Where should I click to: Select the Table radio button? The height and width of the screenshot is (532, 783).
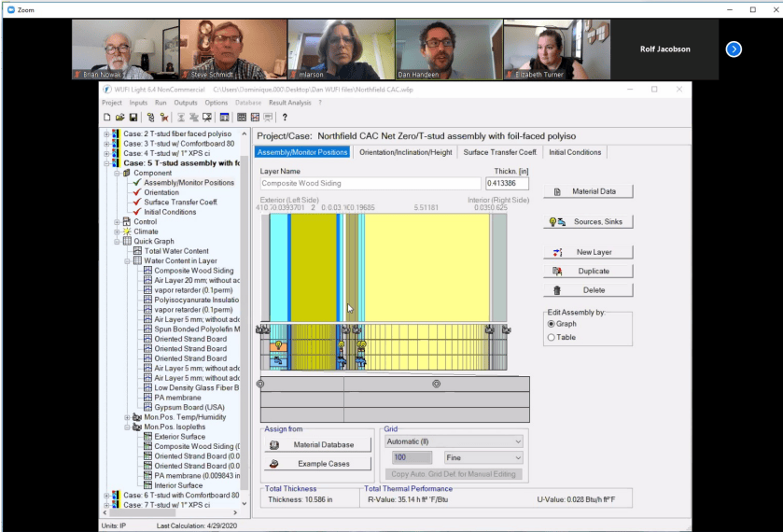[552, 337]
